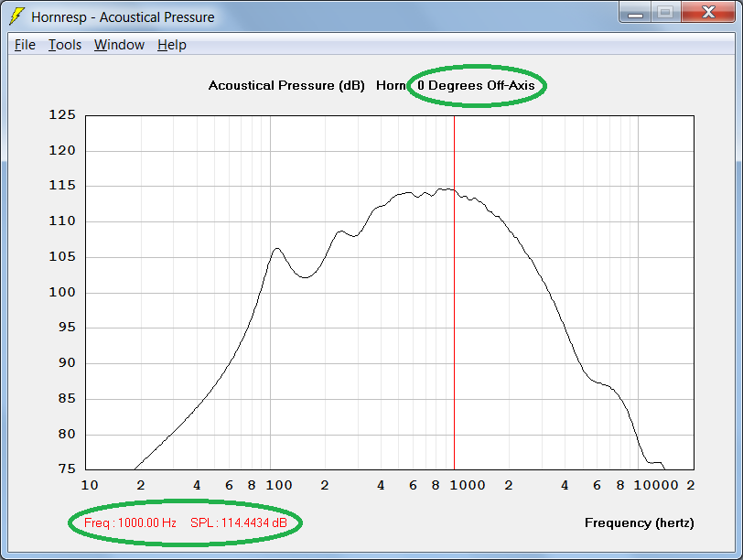Click the 75 value on the dB axis
The height and width of the screenshot is (560, 743).
click(67, 469)
